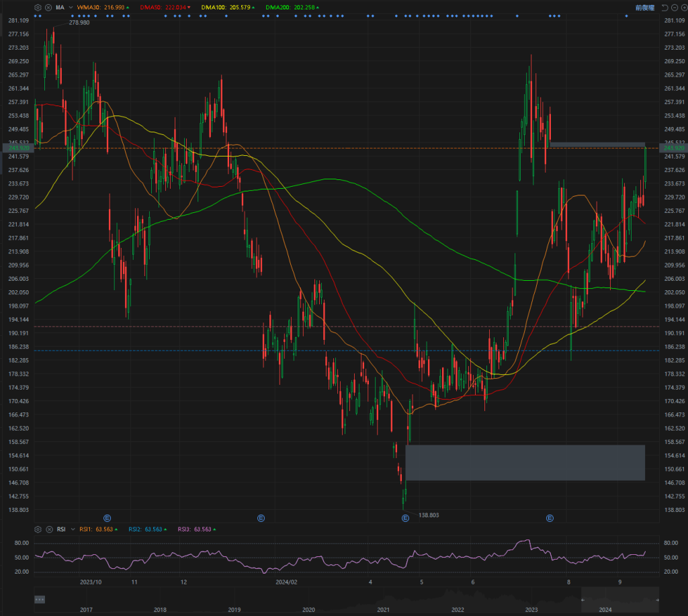Image resolution: width=688 pixels, height=616 pixels.
Task: Click the undo arrow icon at top right
Action: point(664,7)
